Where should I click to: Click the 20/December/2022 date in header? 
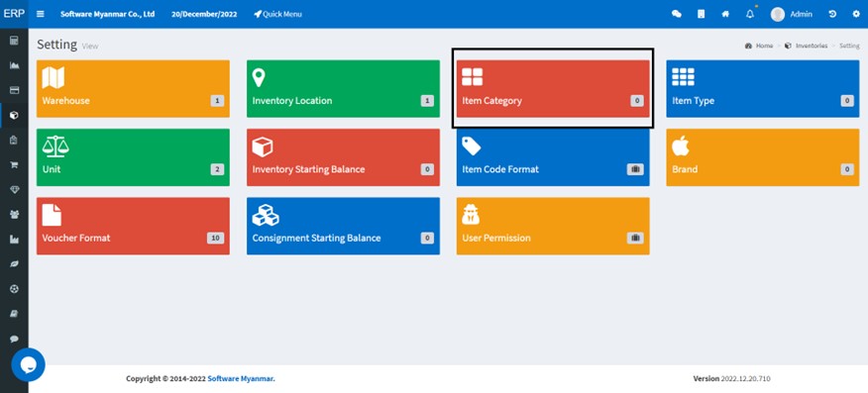[x=204, y=15]
